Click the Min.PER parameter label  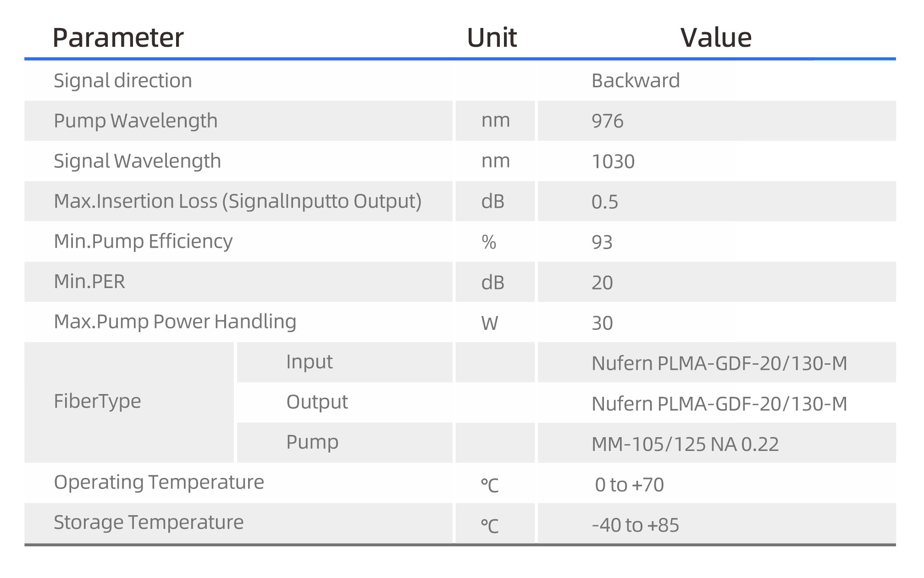(89, 282)
